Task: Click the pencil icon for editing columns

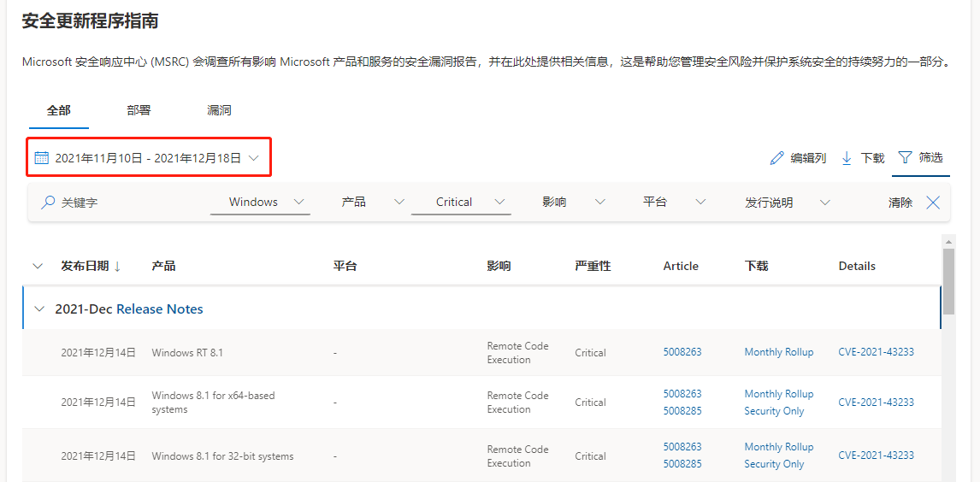Action: coord(776,158)
